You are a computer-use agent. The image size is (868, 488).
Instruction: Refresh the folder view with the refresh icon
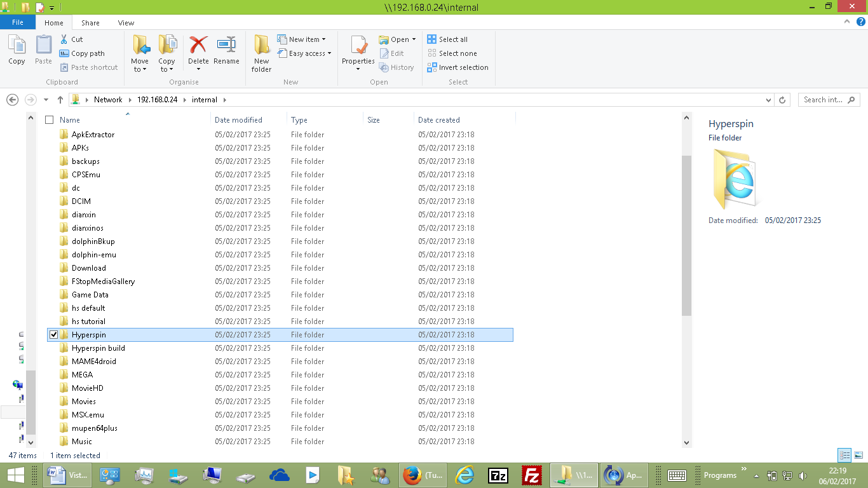pos(782,99)
